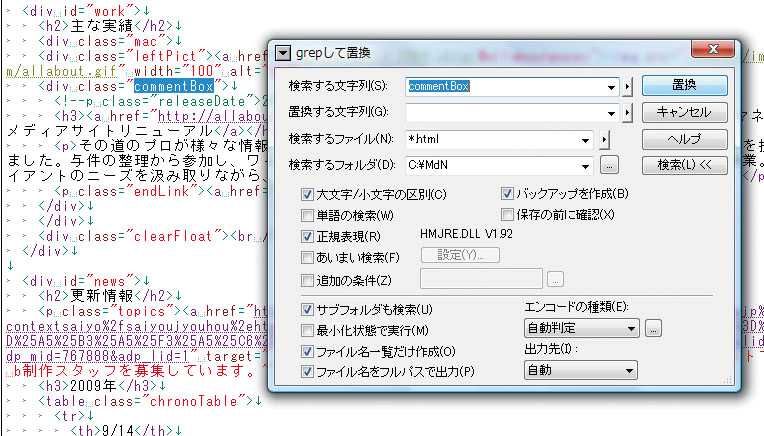The height and width of the screenshot is (436, 764).
Task: Open the helper arrow beside 検索するファイル
Action: click(604, 140)
